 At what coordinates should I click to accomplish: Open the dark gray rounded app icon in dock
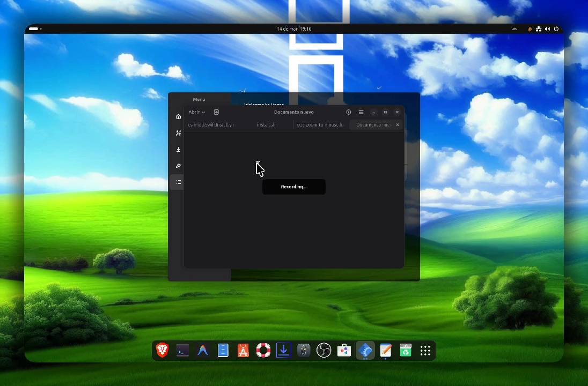304,351
